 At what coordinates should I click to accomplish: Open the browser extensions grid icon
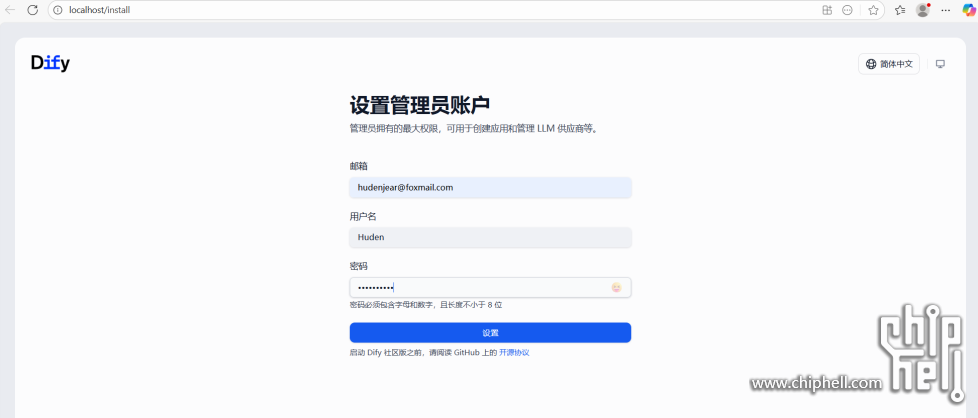click(827, 10)
